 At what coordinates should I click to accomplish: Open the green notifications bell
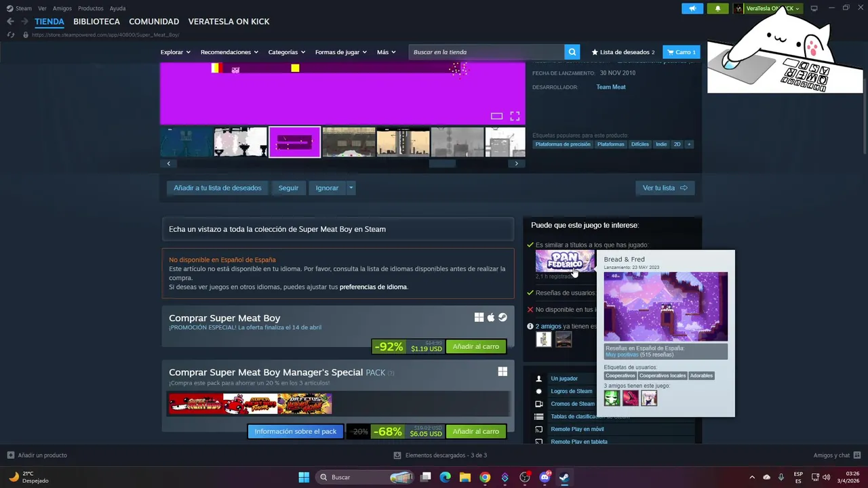point(718,8)
